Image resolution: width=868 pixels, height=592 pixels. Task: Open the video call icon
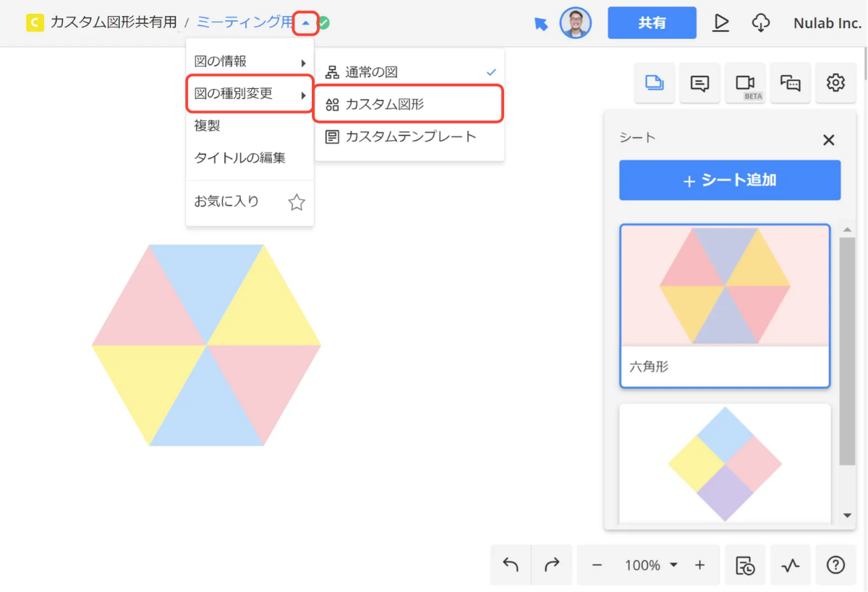[745, 83]
